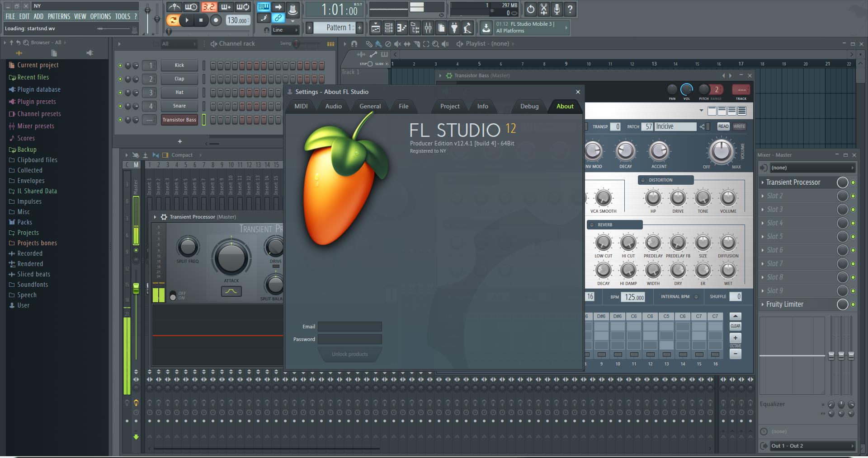Open the TOOLS menu
Viewport: 868px width, 458px height.
coord(123,16)
